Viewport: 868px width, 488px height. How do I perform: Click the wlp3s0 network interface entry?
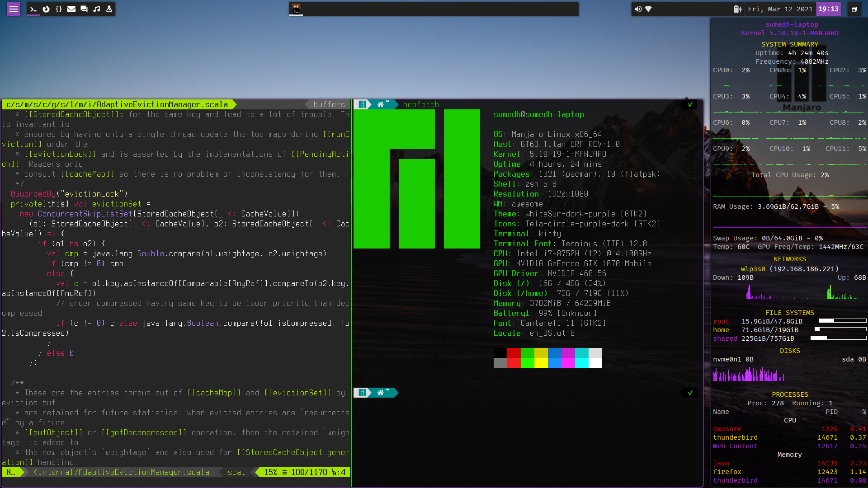tap(790, 269)
